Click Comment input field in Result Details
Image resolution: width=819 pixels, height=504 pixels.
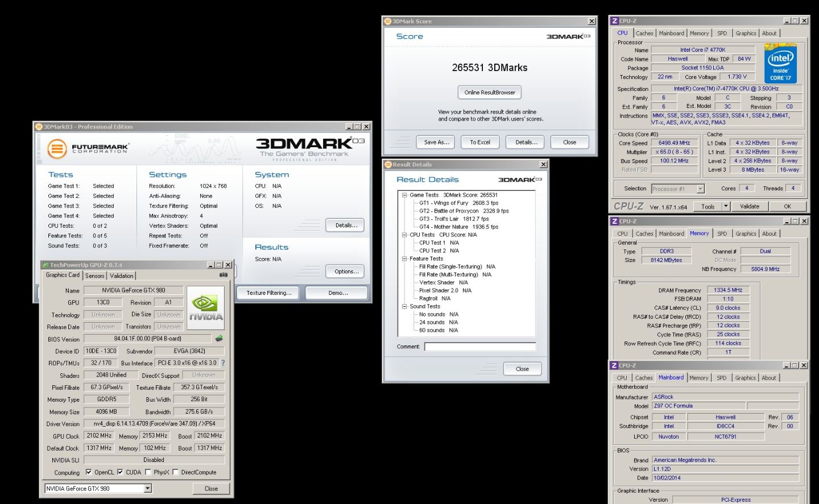(x=480, y=347)
